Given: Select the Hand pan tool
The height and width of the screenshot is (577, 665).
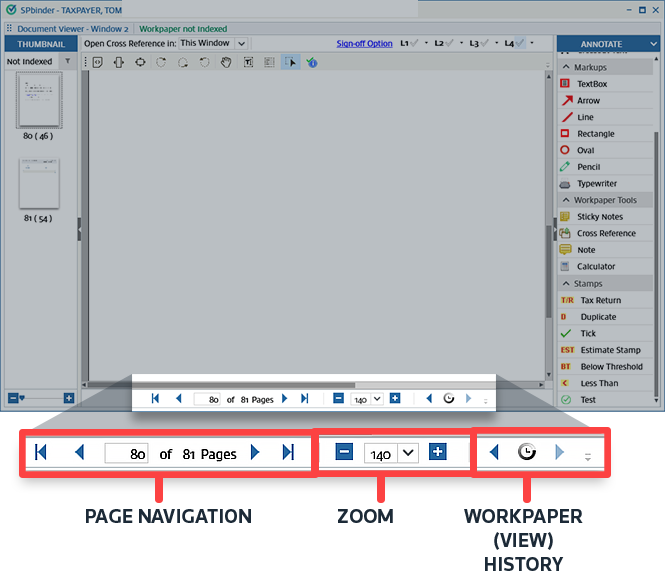Looking at the screenshot, I should [226, 63].
